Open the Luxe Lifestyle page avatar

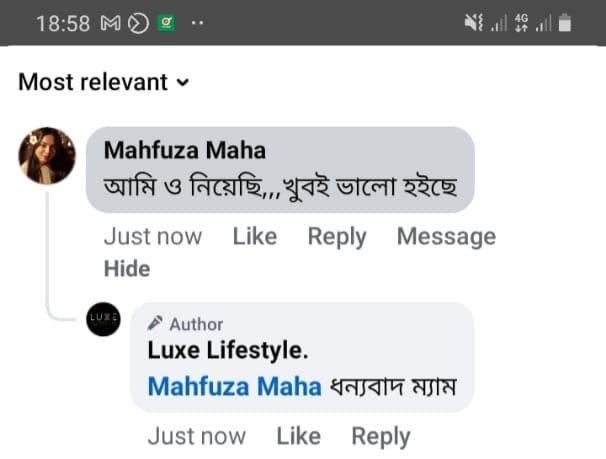[x=103, y=319]
